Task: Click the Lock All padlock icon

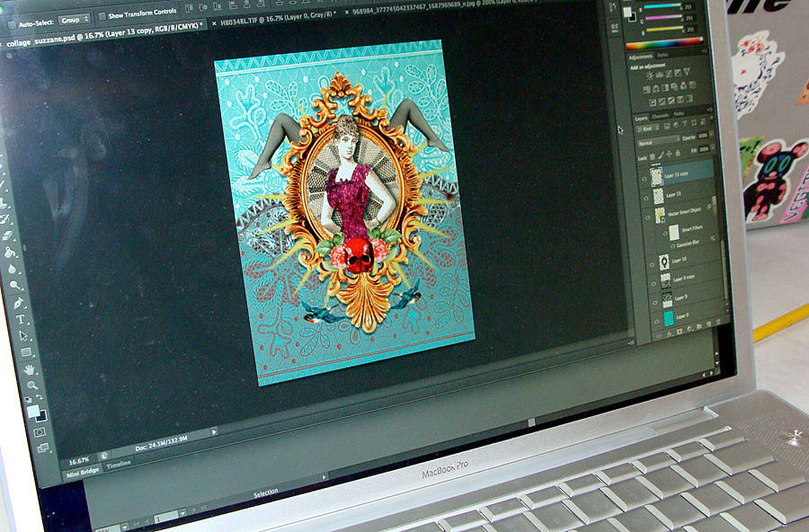Action: click(x=678, y=153)
